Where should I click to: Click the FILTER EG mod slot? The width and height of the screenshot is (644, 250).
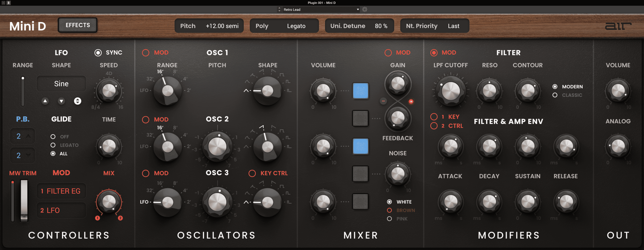tap(61, 191)
